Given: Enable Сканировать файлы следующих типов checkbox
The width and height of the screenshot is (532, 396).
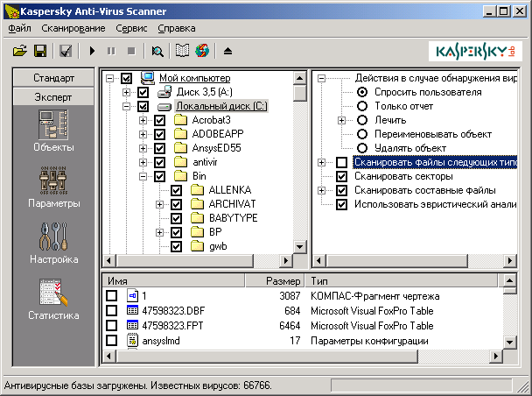Looking at the screenshot, I should tap(341, 162).
